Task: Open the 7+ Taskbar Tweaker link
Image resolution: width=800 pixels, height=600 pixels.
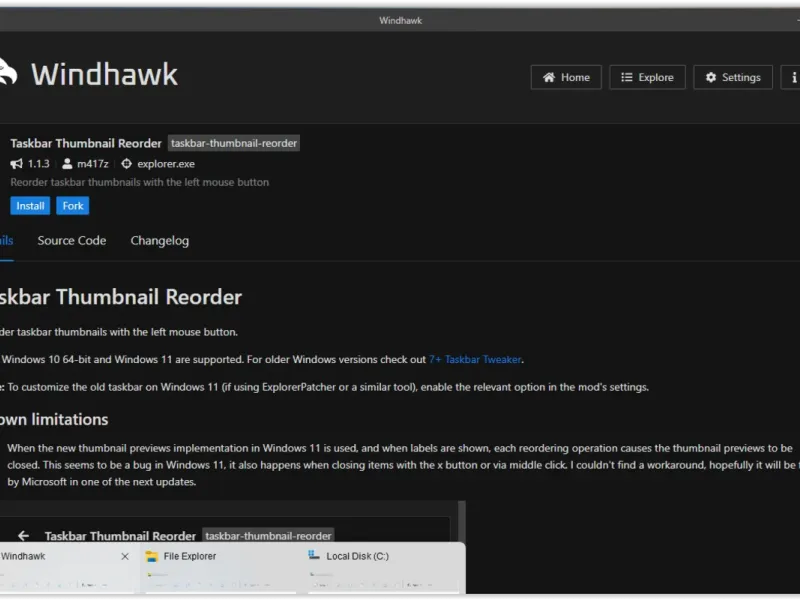Action: [x=476, y=360]
